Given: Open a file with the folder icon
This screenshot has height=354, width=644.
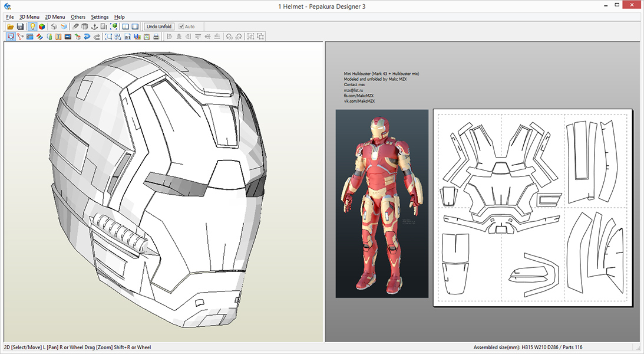Looking at the screenshot, I should pos(11,27).
